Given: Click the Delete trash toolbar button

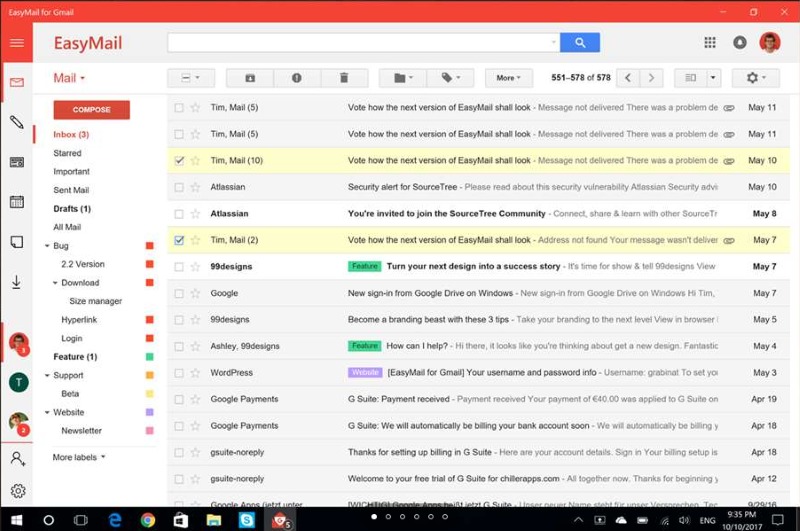Looking at the screenshot, I should coord(344,78).
